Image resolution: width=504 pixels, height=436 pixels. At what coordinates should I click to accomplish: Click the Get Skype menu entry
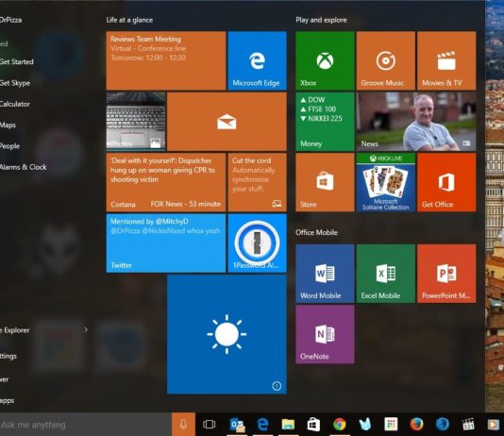pyautogui.click(x=15, y=83)
